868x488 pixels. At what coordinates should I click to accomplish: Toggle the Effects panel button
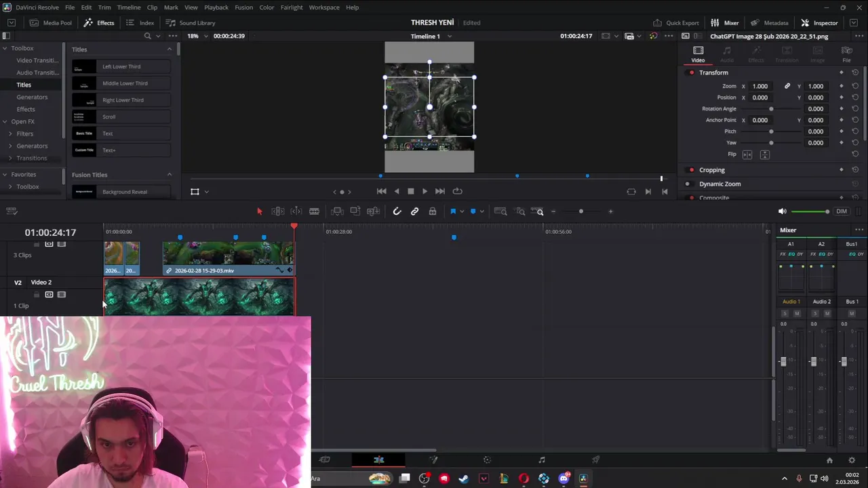coord(99,22)
